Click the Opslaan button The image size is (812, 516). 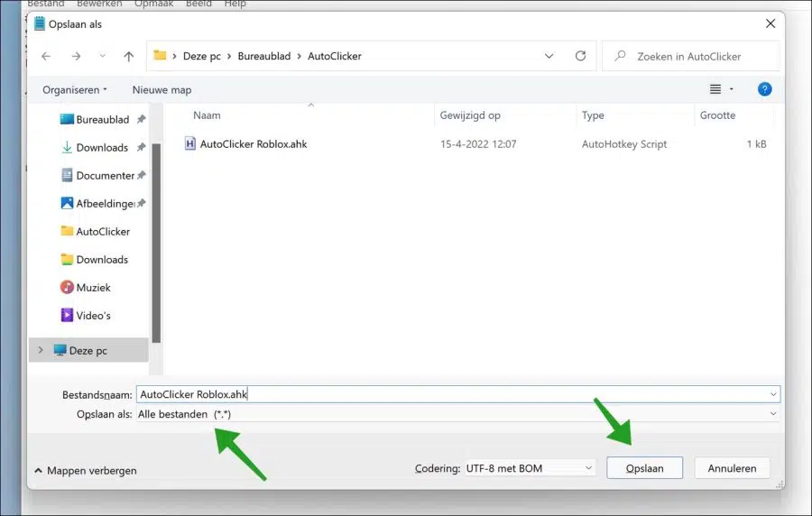[x=645, y=468]
